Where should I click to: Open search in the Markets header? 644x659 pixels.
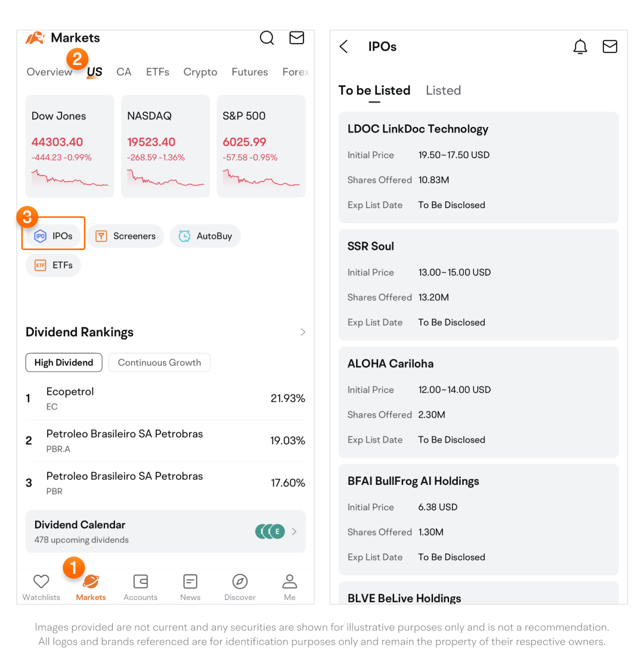click(267, 38)
